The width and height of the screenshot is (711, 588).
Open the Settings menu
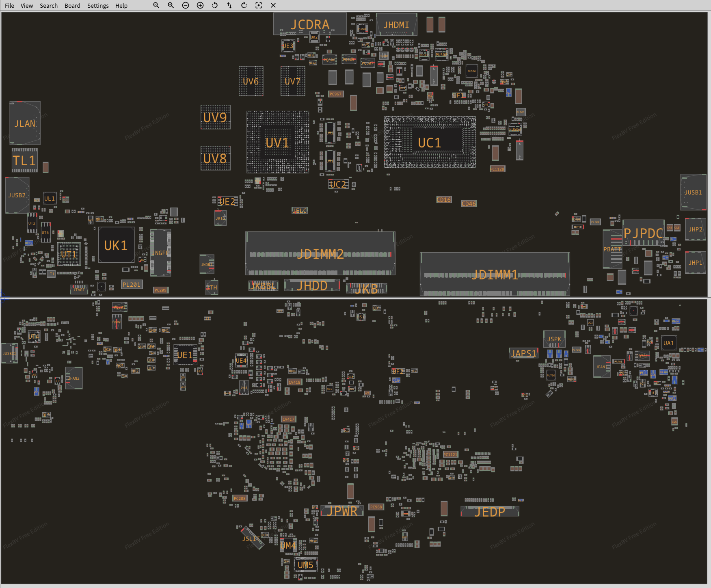click(98, 6)
